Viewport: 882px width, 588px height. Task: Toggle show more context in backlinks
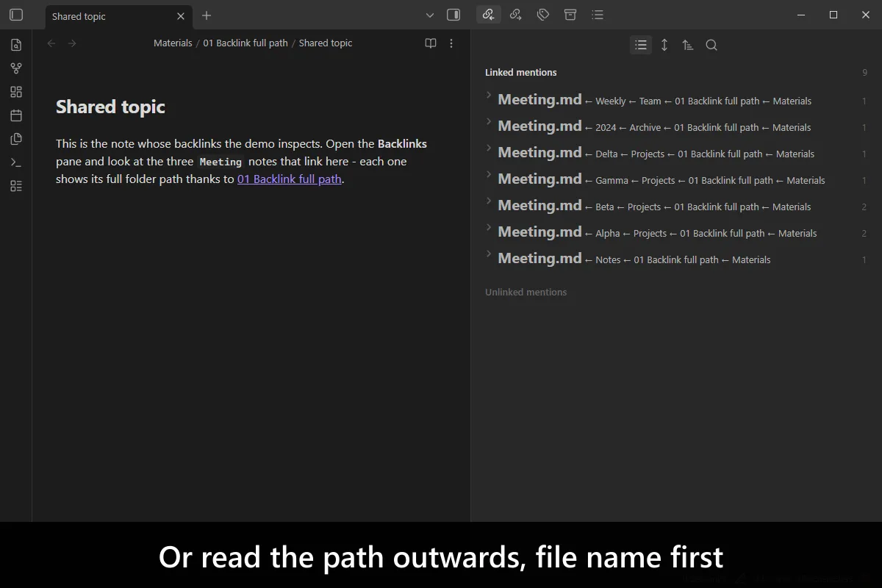(x=664, y=45)
